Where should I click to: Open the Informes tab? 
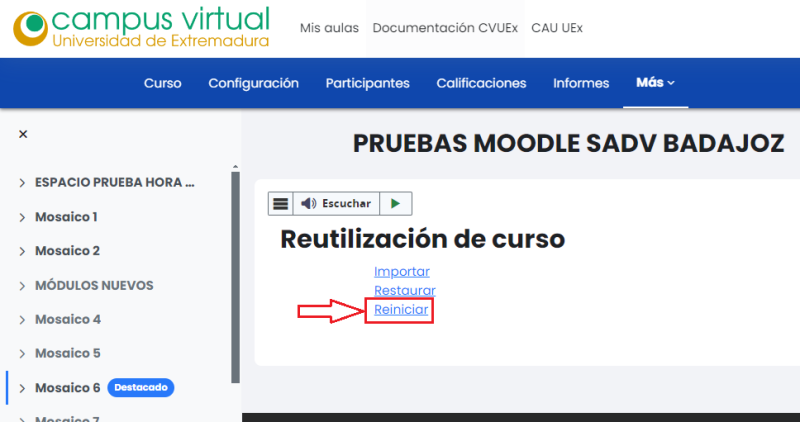[x=581, y=83]
